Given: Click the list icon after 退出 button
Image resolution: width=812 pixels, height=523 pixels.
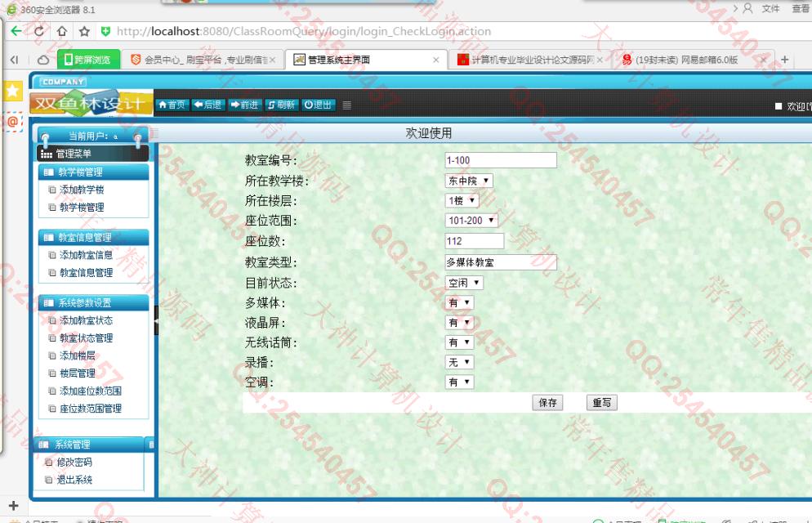Looking at the screenshot, I should [347, 105].
